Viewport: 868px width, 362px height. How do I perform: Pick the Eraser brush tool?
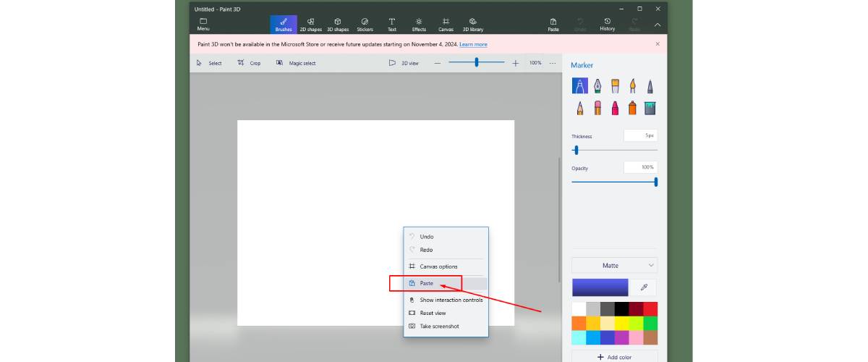click(x=597, y=108)
